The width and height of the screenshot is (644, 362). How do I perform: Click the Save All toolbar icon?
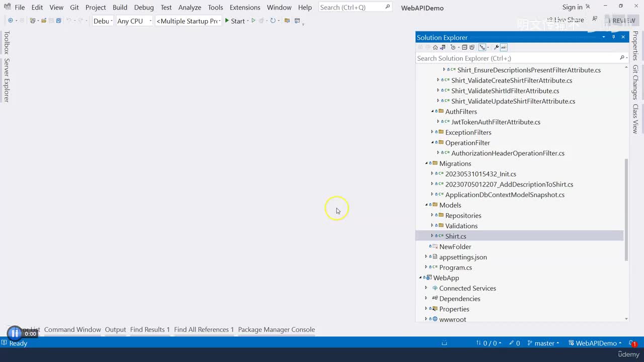[58, 21]
